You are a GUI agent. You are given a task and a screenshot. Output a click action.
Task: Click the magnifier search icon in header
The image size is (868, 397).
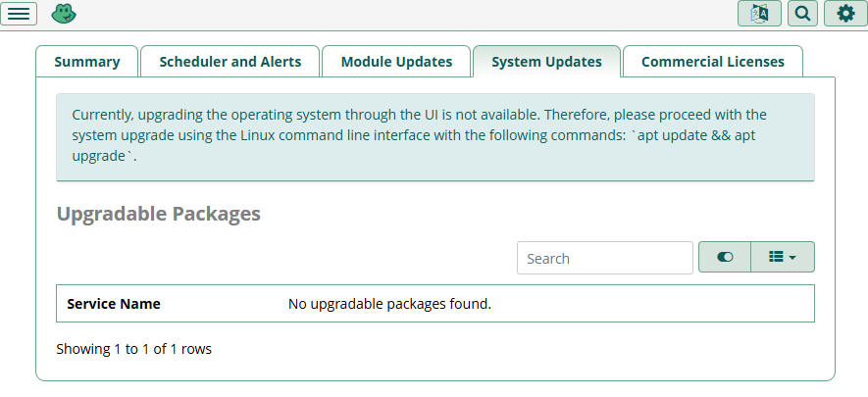(802, 14)
